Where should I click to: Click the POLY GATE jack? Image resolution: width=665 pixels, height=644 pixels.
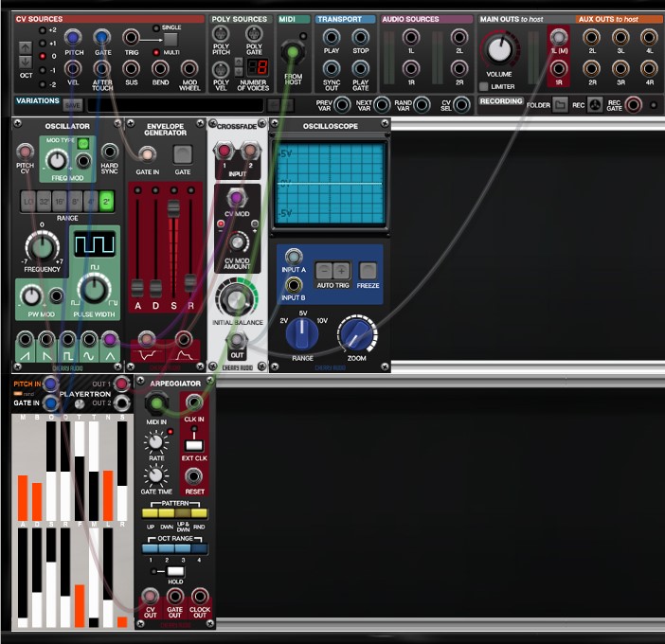(254, 34)
